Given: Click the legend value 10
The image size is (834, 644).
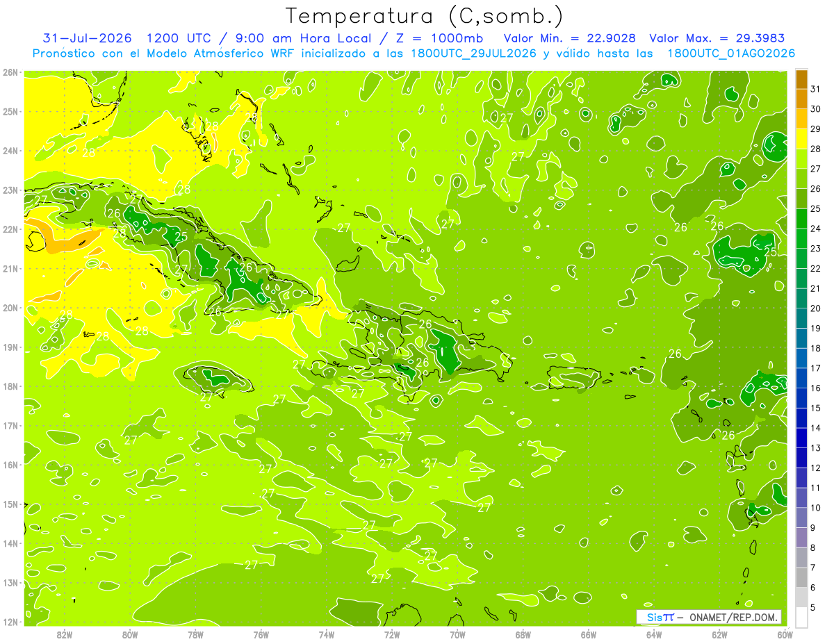Looking at the screenshot, I should [816, 508].
